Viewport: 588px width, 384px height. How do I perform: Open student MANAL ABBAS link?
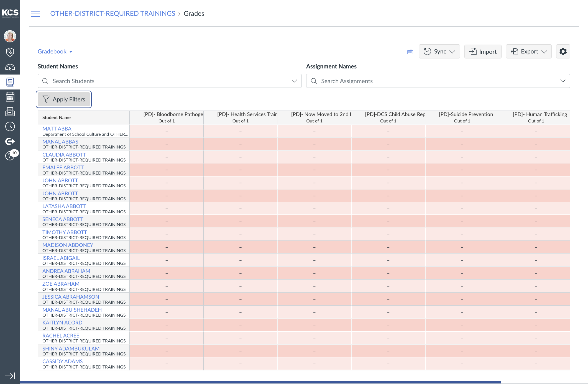[60, 142]
